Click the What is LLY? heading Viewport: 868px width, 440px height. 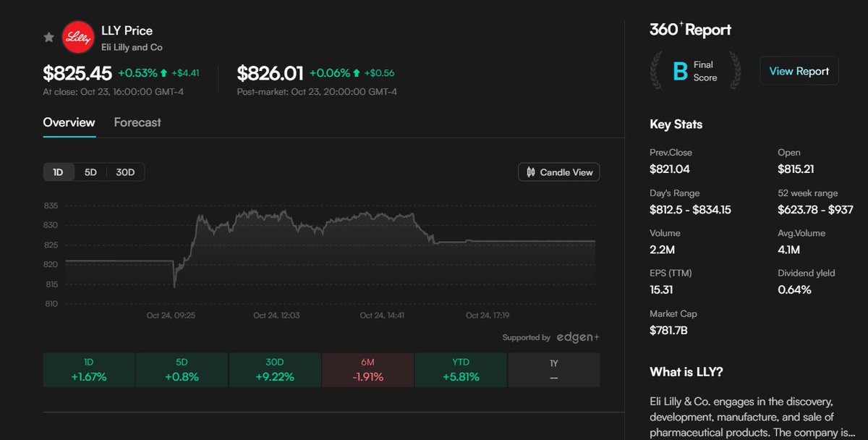(686, 372)
